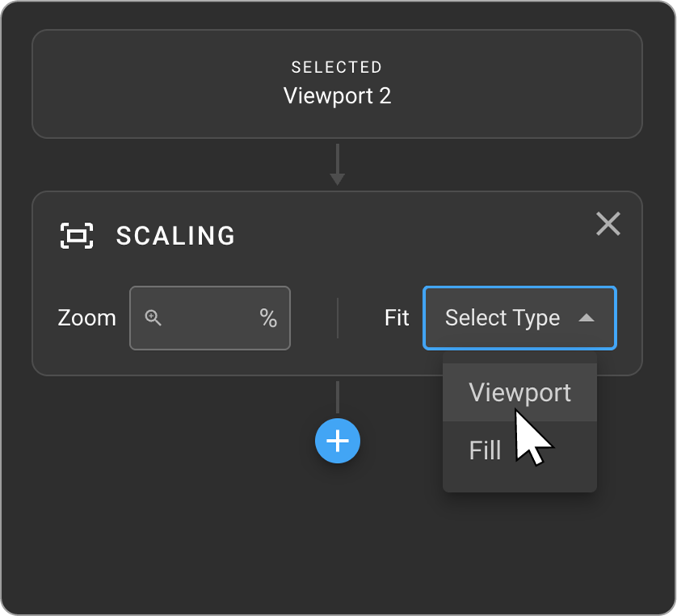Select the Viewport 2 card
Viewport: 677px width, 616px height.
(337, 84)
